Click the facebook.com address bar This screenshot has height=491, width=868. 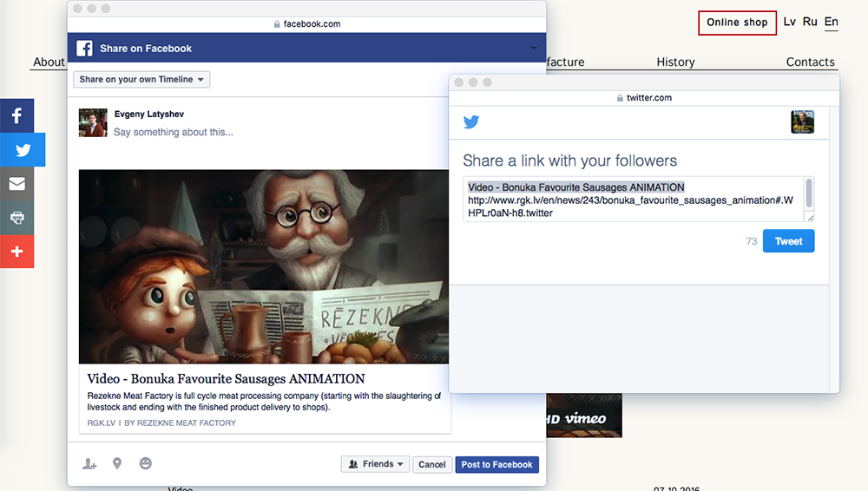(306, 23)
